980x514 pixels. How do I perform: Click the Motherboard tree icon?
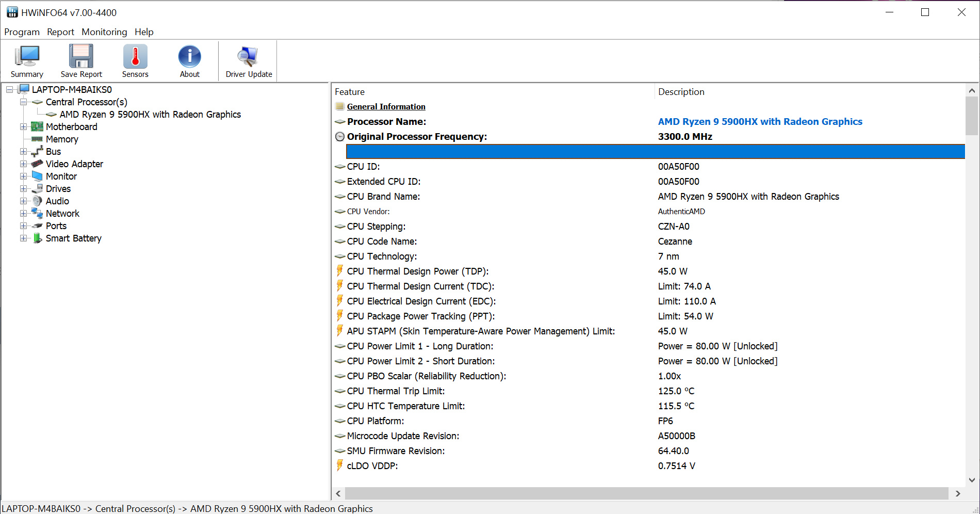click(37, 126)
